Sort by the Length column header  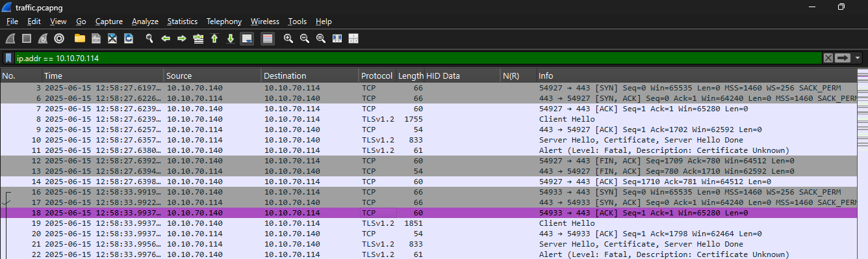[411, 76]
